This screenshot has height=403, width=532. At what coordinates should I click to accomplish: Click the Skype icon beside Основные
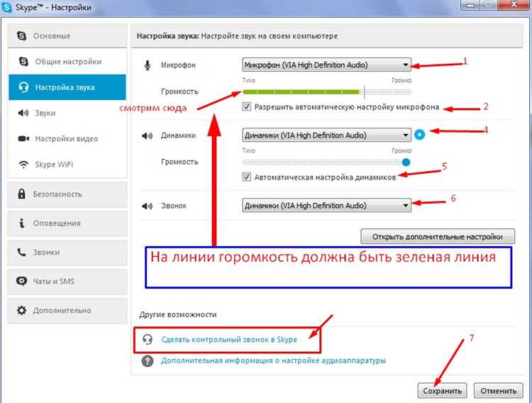tap(22, 35)
